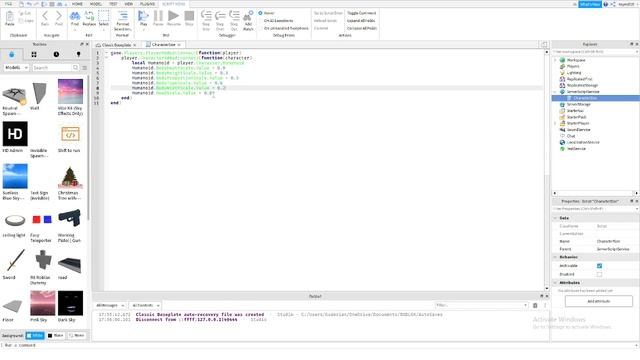Open the TEST ribbon tab
The image size is (640, 360).
coord(113,4)
